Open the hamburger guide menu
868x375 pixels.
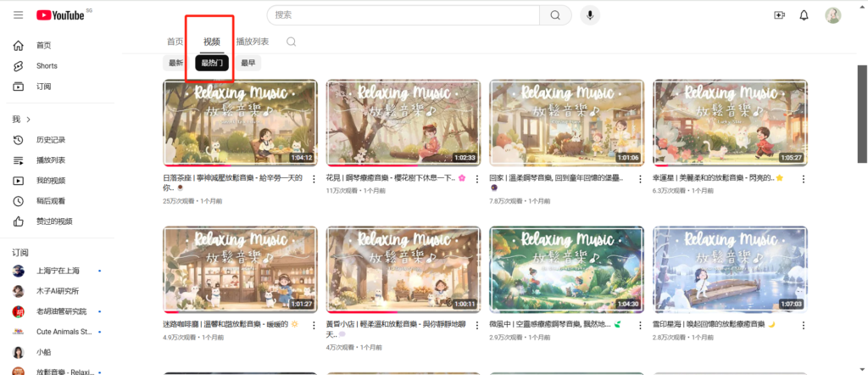[19, 15]
